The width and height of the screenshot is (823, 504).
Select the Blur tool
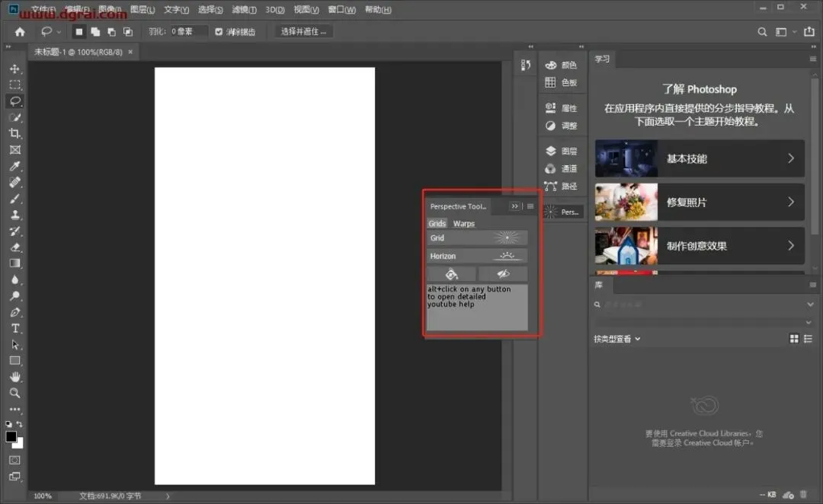[x=14, y=279]
